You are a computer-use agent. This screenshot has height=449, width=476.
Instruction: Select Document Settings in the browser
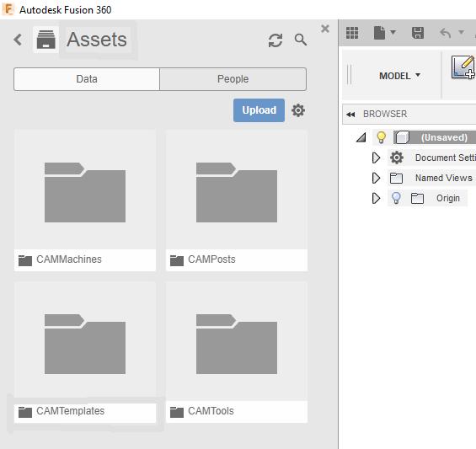445,158
